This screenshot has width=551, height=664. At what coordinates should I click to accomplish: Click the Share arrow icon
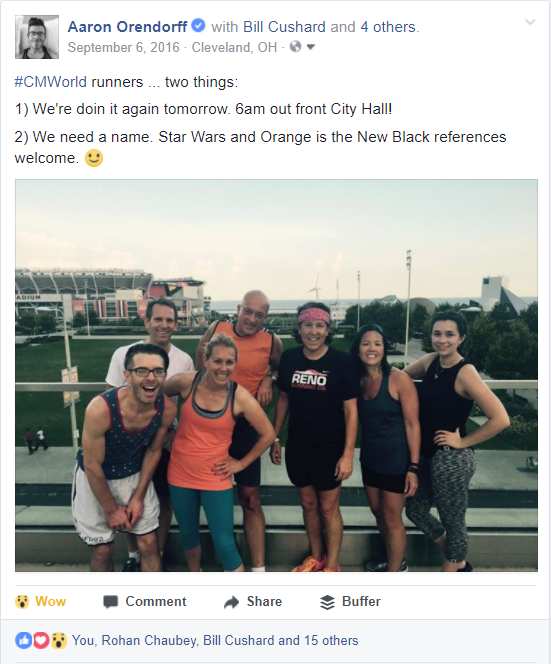coord(231,602)
